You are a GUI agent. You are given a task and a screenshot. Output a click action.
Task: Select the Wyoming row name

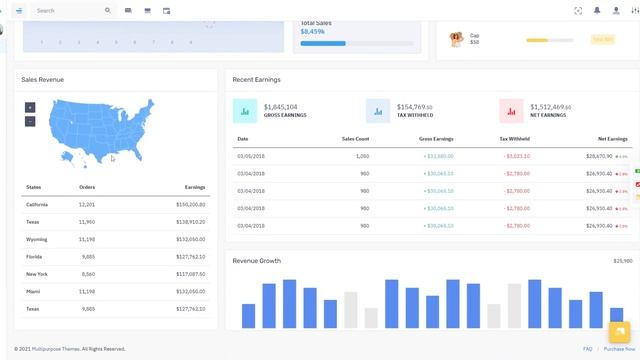coord(36,240)
